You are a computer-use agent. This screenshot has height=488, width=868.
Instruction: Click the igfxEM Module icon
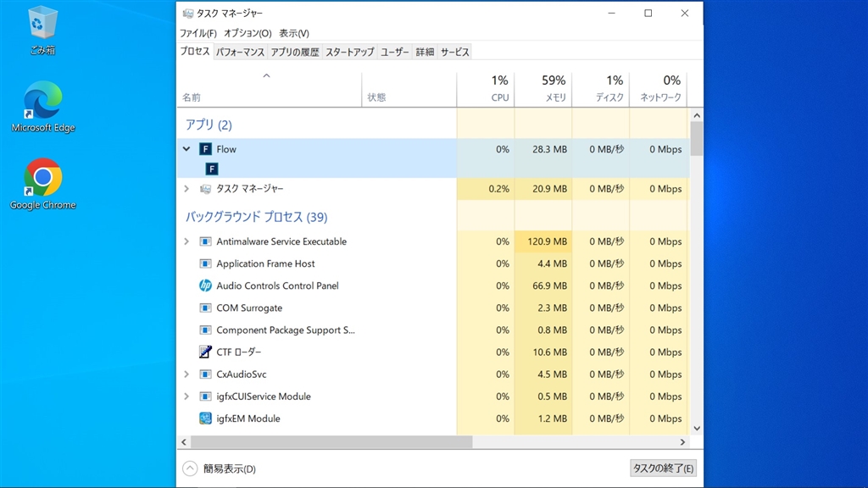205,419
